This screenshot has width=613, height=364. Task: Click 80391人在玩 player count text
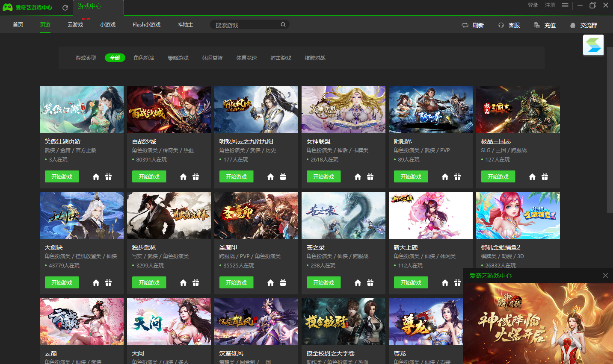[151, 160]
